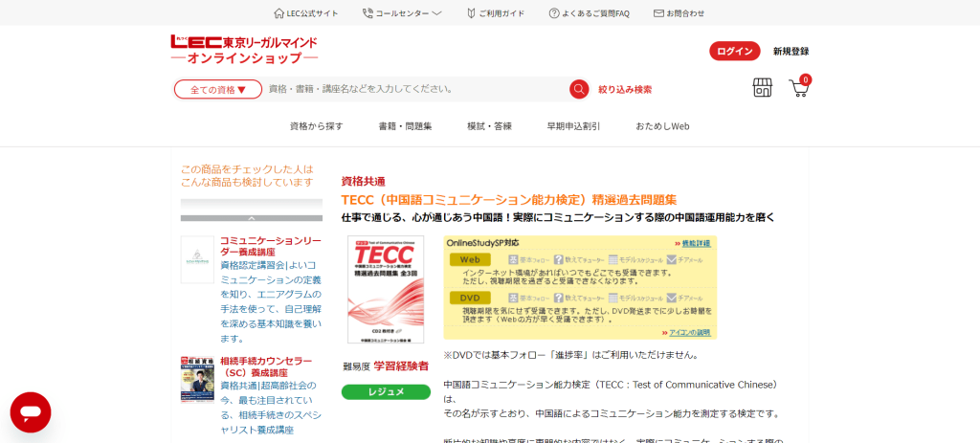Open 相続手続カウンセラー（SC）養成講座 title link
This screenshot has height=443, width=980.
click(x=266, y=367)
